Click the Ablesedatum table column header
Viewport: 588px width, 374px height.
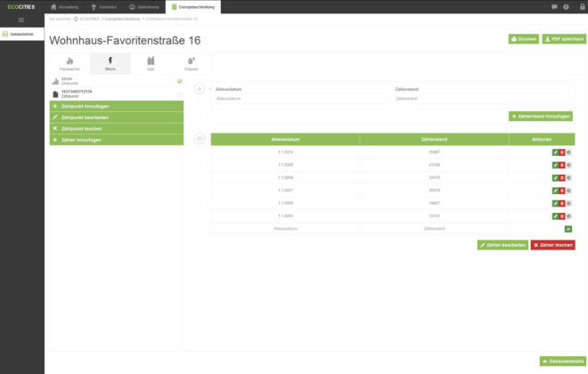(285, 140)
